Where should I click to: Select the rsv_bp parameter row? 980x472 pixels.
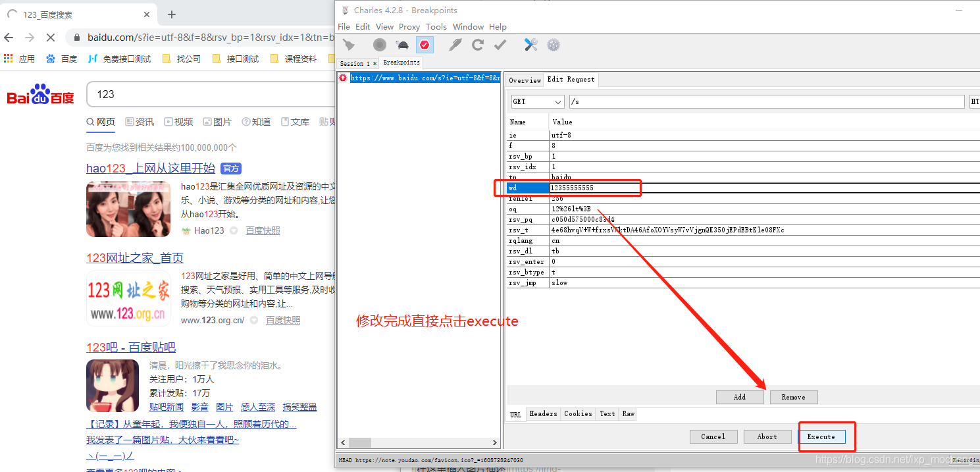pyautogui.click(x=744, y=157)
